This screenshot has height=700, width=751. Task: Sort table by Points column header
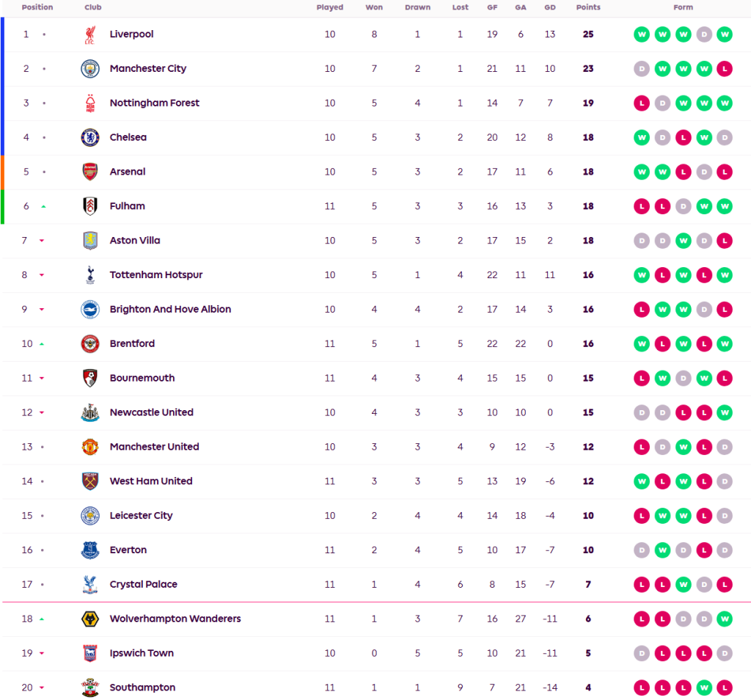(x=588, y=7)
